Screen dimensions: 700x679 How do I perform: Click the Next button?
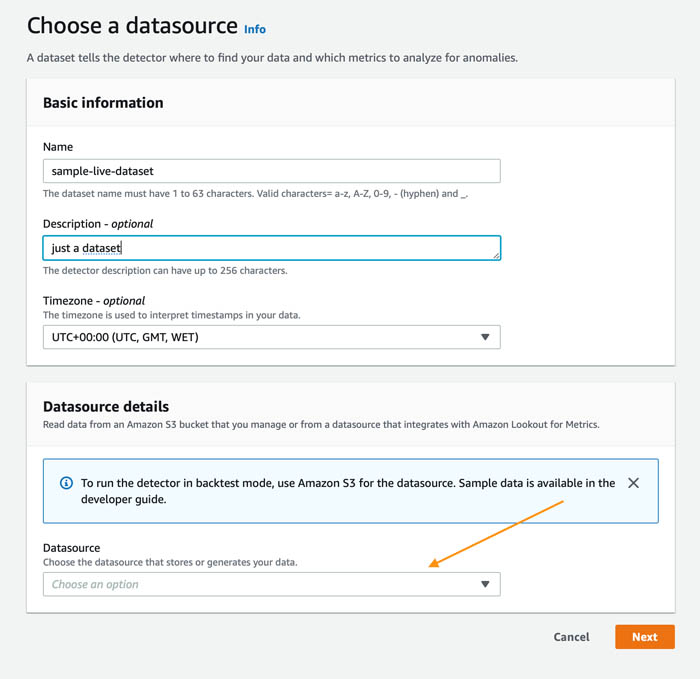tap(645, 637)
